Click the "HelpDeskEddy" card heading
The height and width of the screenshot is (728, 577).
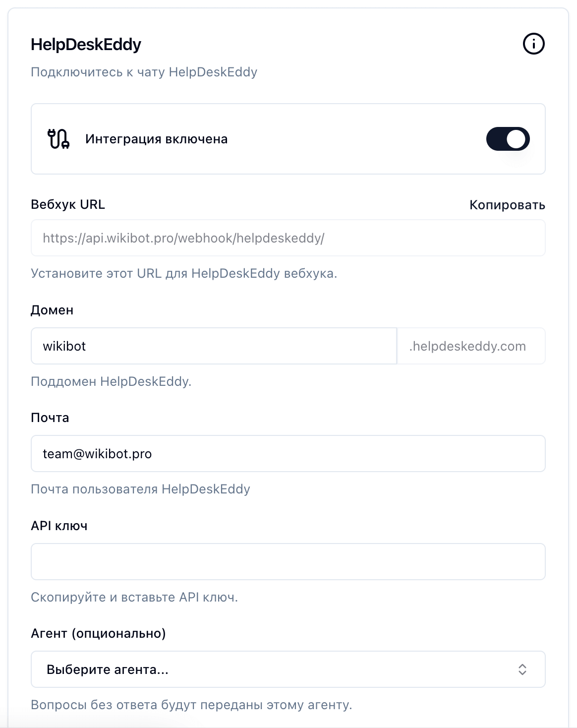click(86, 45)
